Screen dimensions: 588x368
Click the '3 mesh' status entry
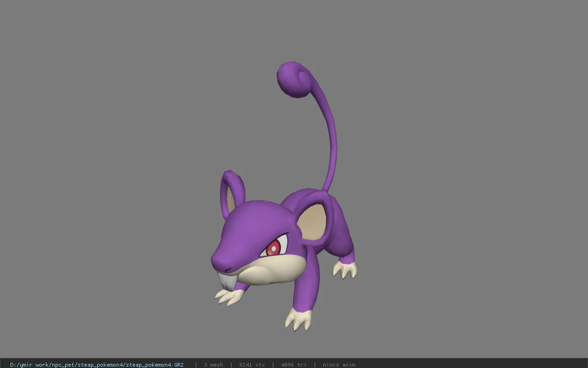pos(214,365)
